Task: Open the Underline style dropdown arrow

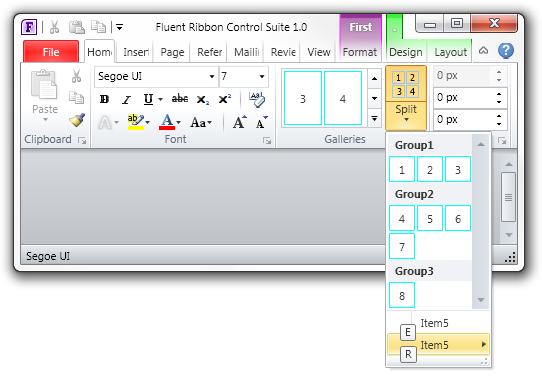Action: pyautogui.click(x=160, y=100)
